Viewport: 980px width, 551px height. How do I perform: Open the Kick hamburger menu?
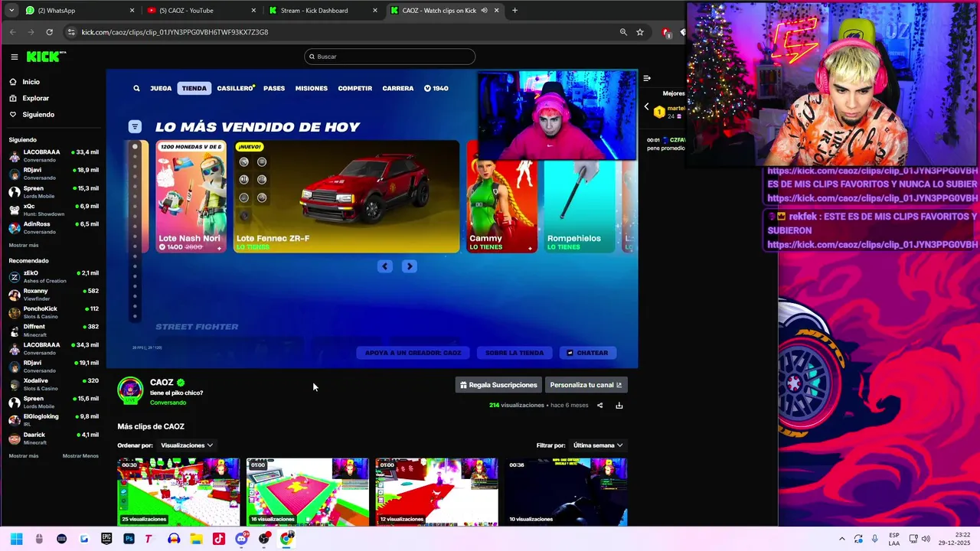pos(14,57)
